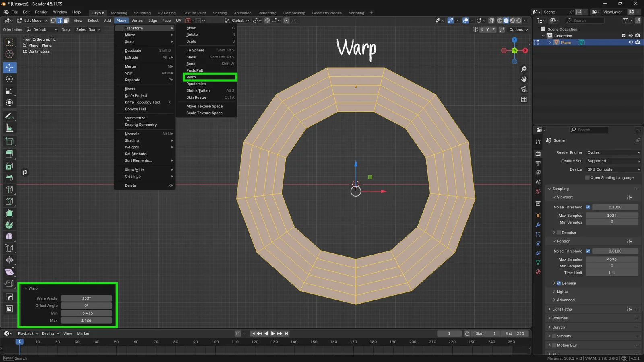Select the Transform tool in left toolbar
644x362 pixels.
(x=9, y=103)
